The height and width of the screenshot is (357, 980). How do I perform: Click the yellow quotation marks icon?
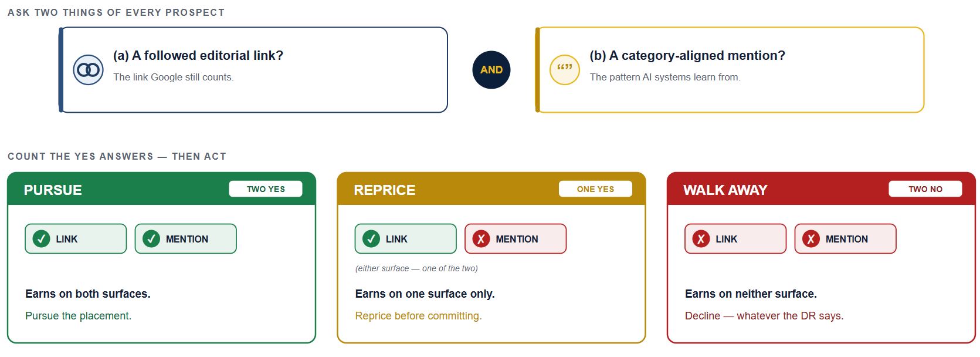[565, 70]
